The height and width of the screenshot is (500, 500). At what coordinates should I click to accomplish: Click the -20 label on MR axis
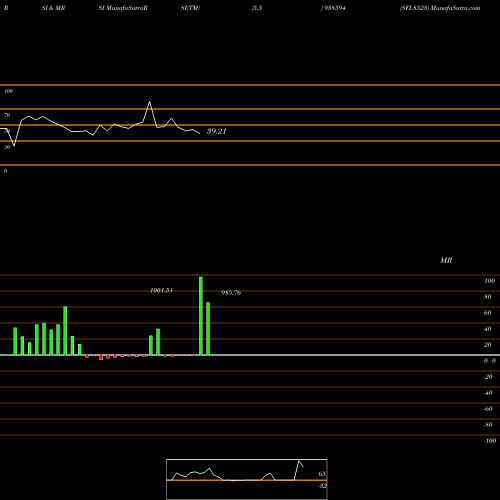pos(488,377)
